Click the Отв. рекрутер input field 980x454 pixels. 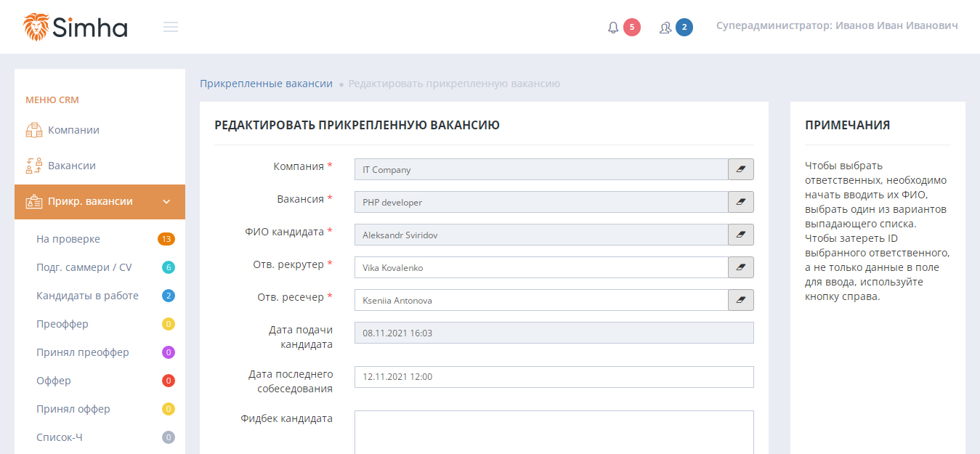click(540, 267)
